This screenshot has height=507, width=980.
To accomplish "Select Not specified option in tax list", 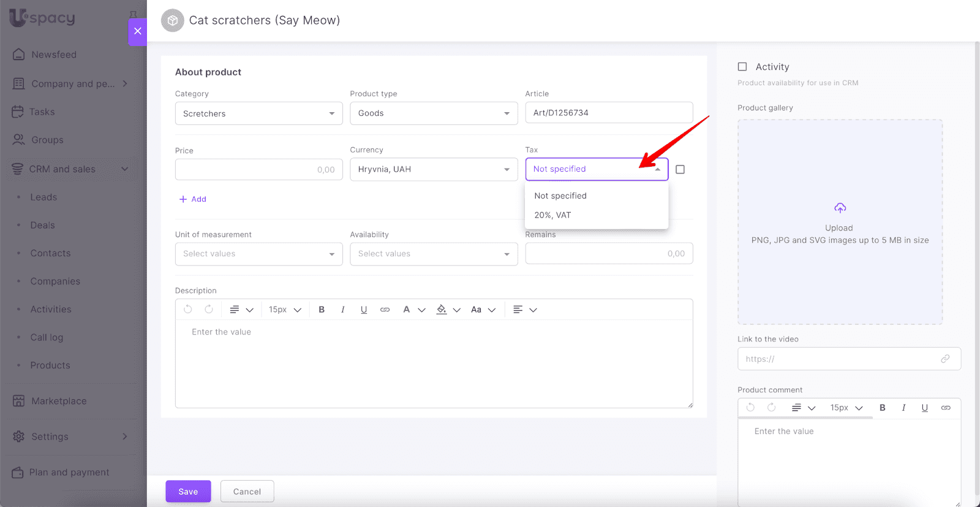I will pos(560,196).
